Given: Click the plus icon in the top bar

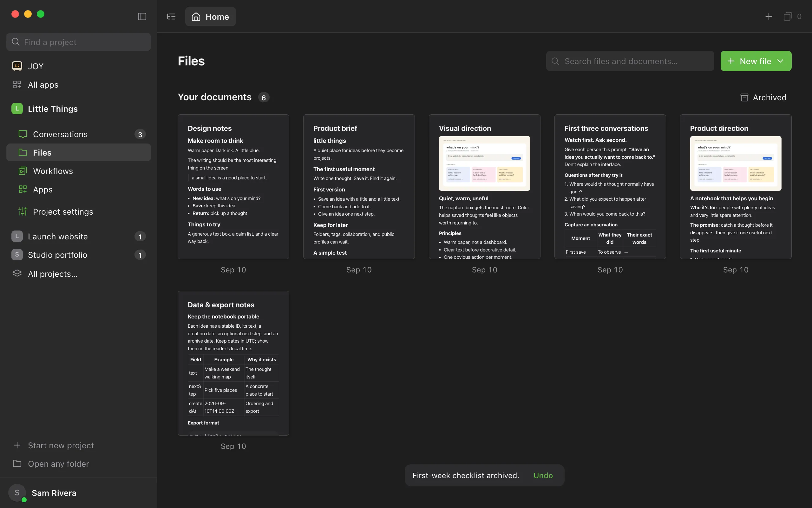Looking at the screenshot, I should (768, 17).
